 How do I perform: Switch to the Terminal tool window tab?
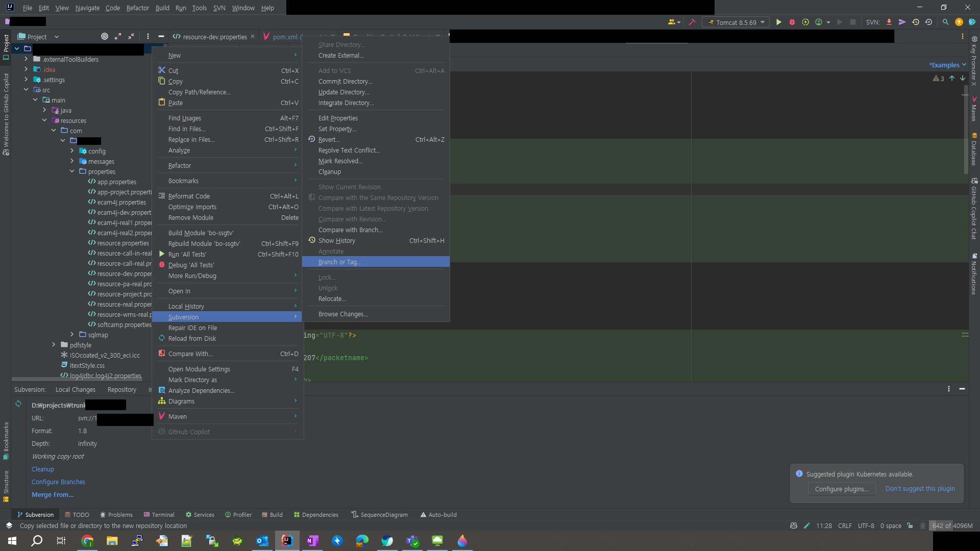159,515
